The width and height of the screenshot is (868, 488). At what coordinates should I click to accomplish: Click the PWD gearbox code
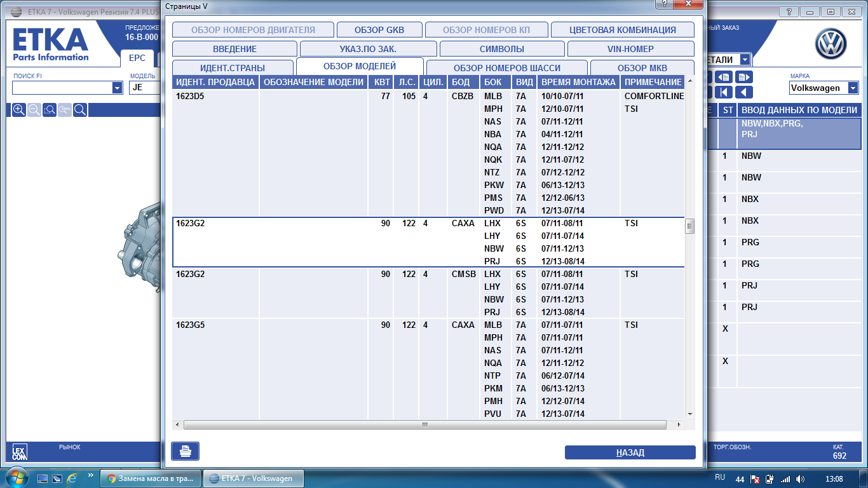point(493,210)
